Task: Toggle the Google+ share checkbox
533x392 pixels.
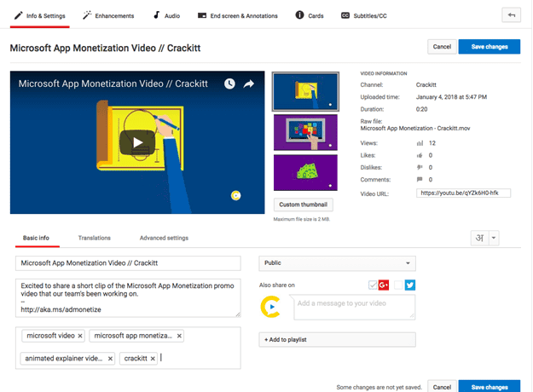Action: click(x=373, y=285)
